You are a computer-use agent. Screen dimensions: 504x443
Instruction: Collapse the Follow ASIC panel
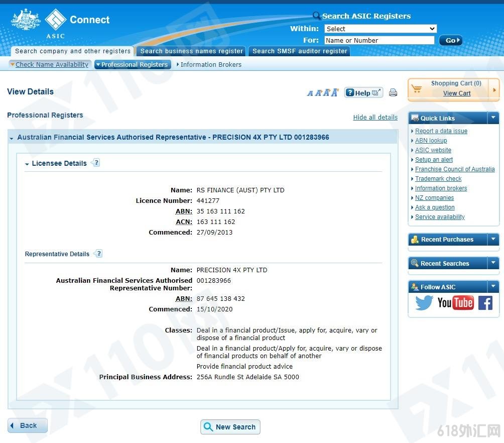point(493,286)
